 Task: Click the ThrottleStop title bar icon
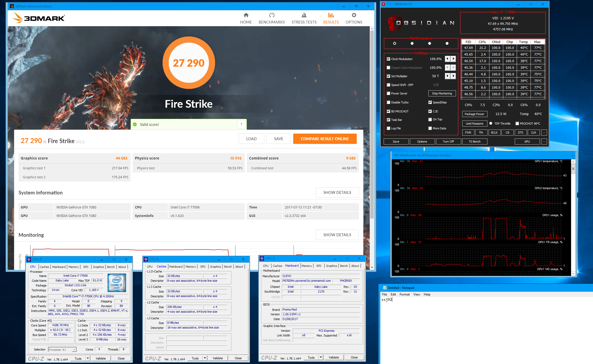(383, 4)
